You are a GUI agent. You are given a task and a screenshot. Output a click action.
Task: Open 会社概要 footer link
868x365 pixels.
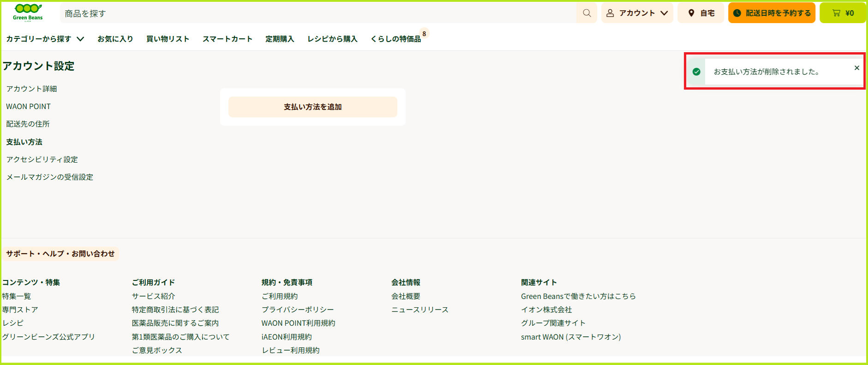(406, 296)
